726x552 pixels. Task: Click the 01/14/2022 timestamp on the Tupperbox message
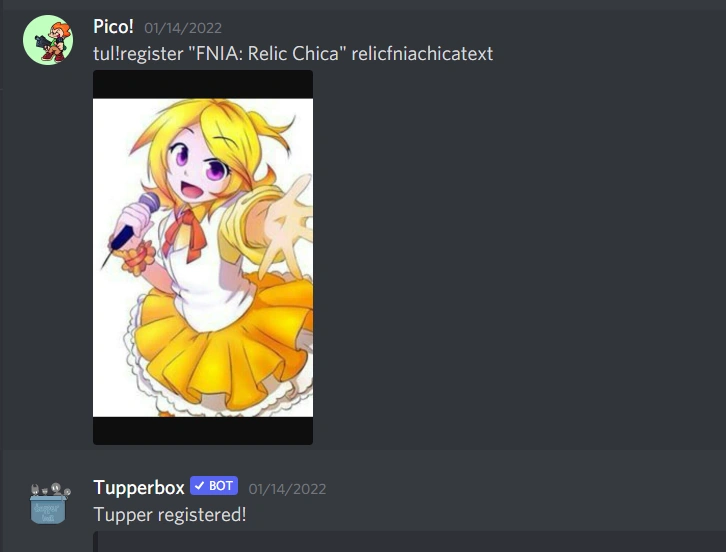pos(287,489)
